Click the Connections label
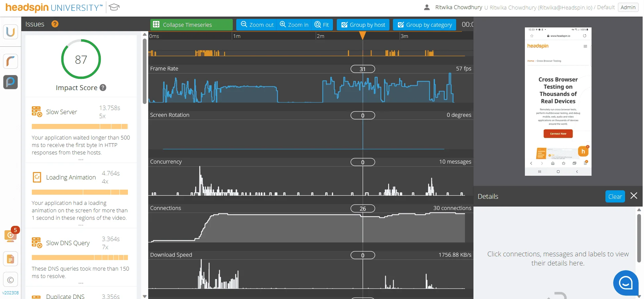This screenshot has width=644, height=299. pyautogui.click(x=165, y=208)
